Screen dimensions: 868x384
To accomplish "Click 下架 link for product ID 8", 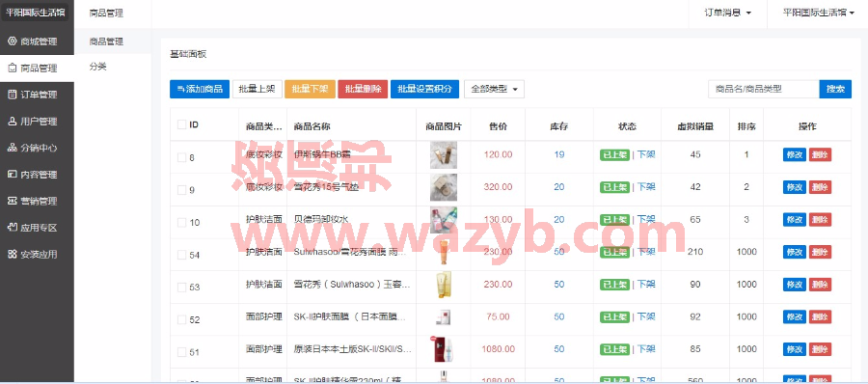I will 646,154.
